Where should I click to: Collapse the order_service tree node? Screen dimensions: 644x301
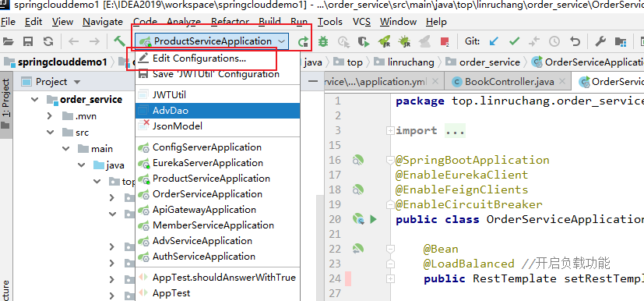coord(35,100)
